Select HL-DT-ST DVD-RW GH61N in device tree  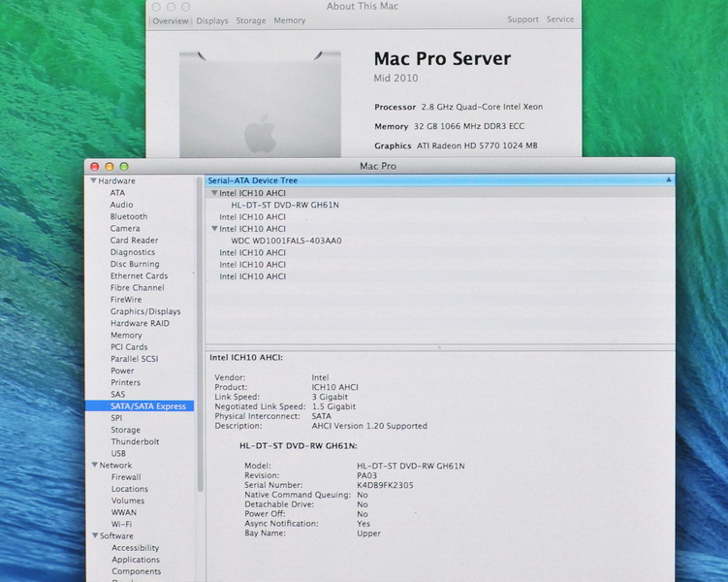point(285,205)
